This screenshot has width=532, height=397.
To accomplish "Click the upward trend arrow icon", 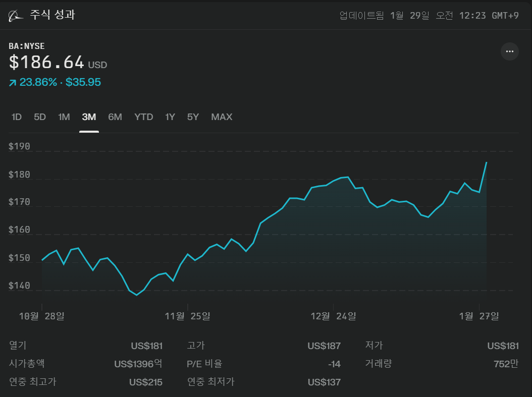I will coord(13,83).
